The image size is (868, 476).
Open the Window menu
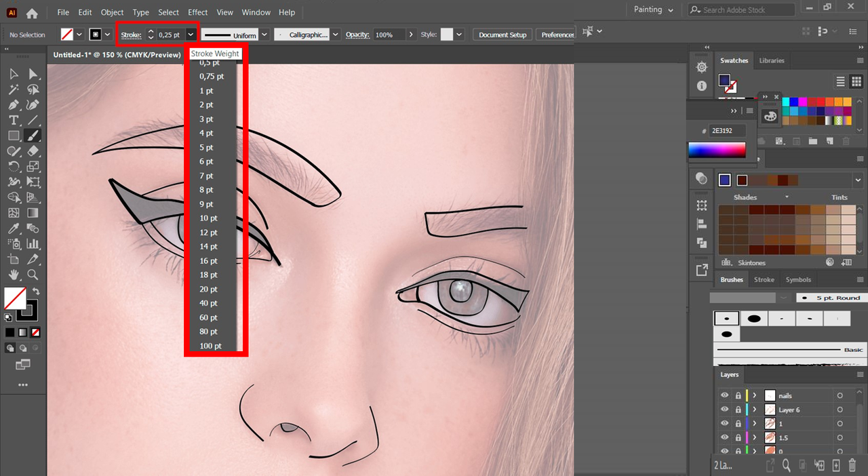(256, 12)
